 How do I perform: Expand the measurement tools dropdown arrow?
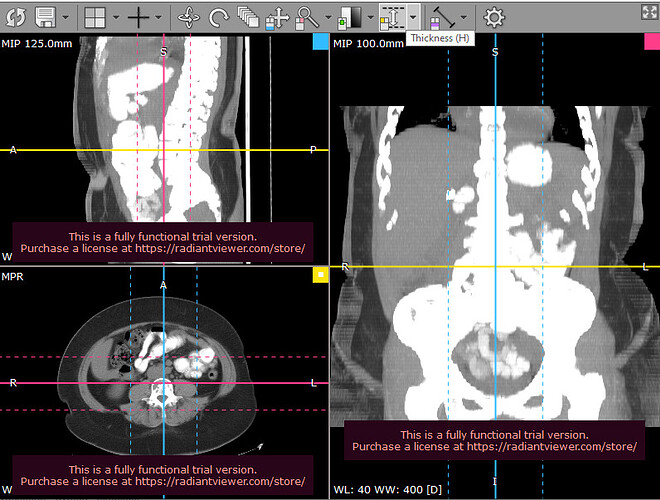click(464, 17)
